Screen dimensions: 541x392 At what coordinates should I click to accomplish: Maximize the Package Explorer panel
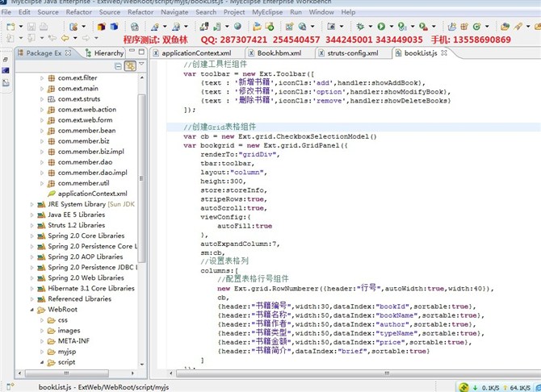tap(141, 52)
